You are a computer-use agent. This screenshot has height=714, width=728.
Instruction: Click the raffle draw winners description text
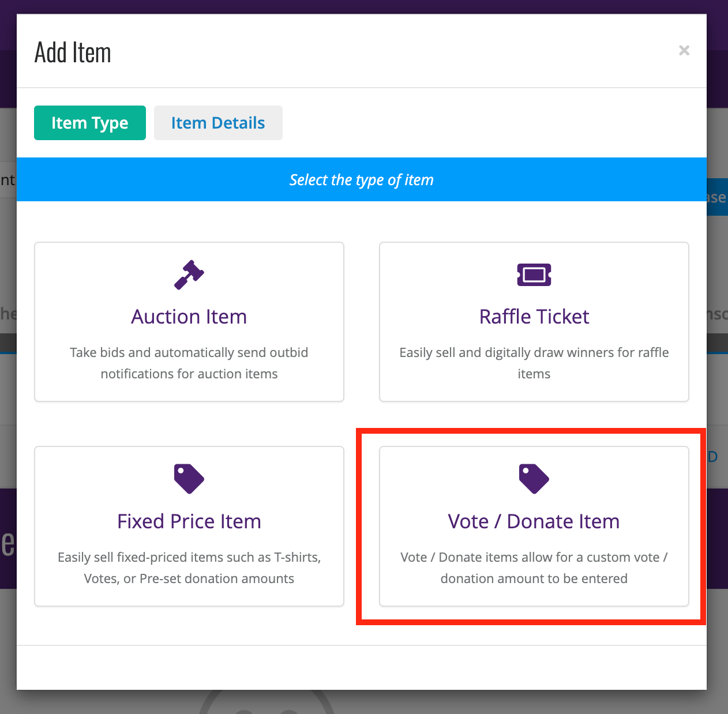534,363
